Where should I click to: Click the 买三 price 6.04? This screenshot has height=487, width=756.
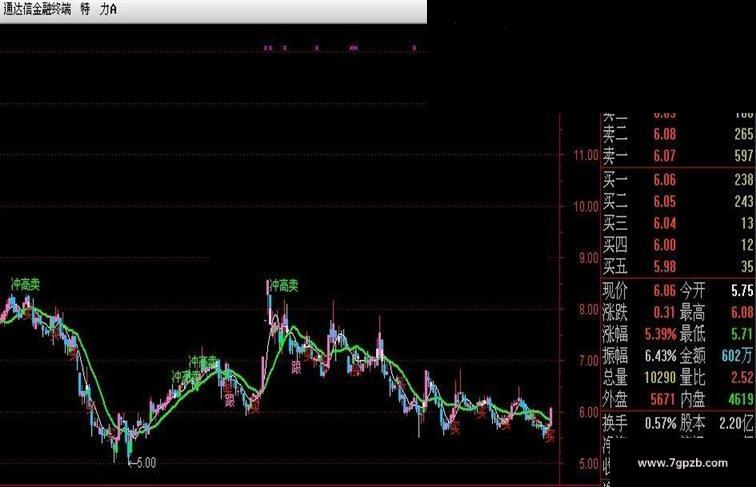point(664,223)
